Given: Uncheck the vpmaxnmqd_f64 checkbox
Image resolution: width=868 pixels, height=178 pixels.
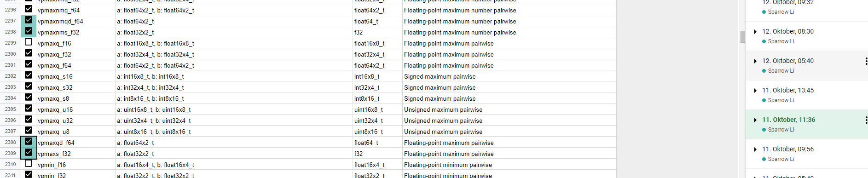Looking at the screenshot, I should click(29, 20).
